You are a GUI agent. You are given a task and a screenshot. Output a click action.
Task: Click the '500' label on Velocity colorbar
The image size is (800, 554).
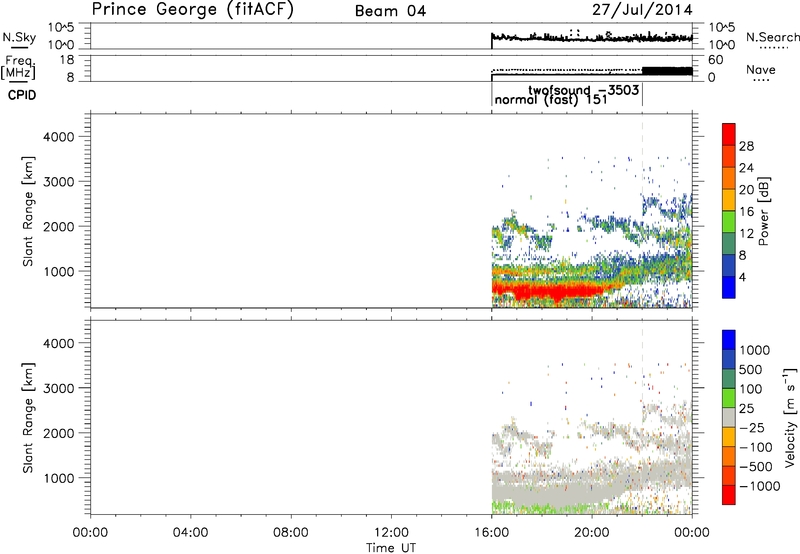pyautogui.click(x=749, y=370)
